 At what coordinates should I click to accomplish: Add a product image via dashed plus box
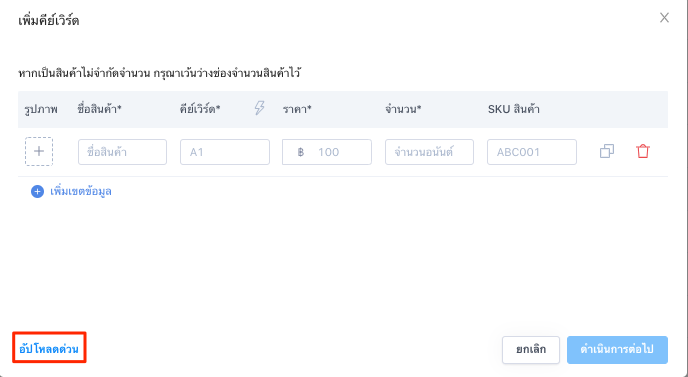(39, 151)
